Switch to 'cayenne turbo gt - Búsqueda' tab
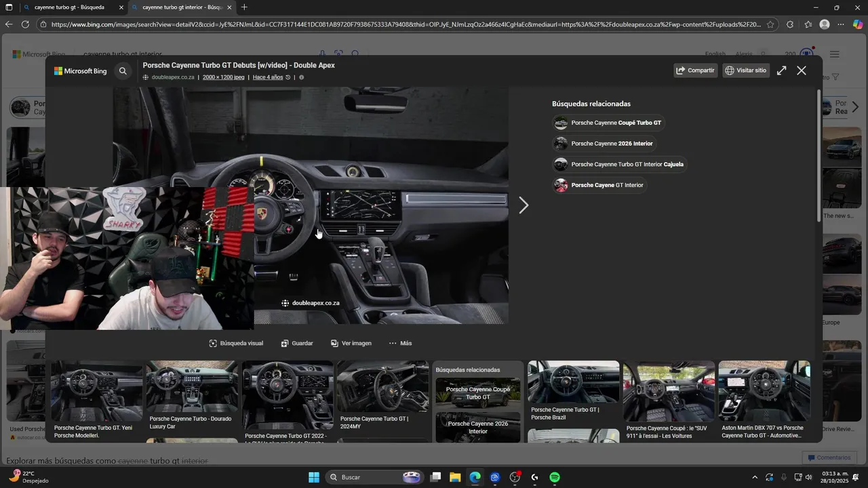 [69, 7]
